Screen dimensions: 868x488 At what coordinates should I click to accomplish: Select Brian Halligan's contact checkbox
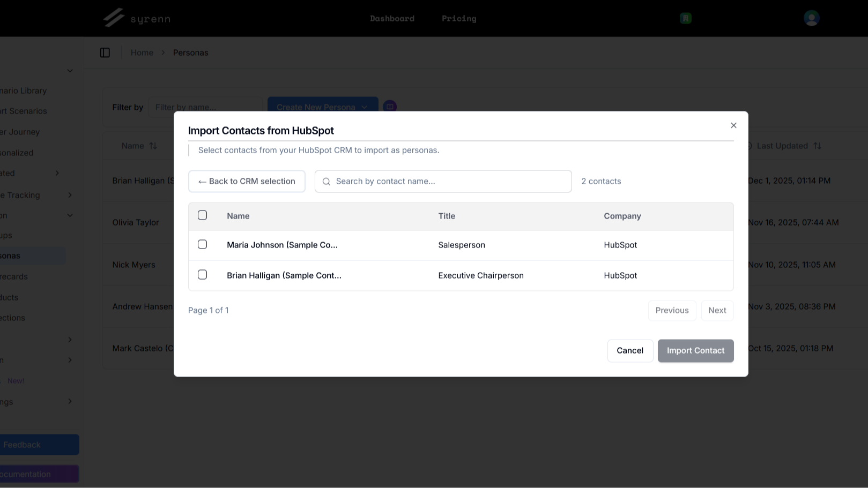coord(202,274)
